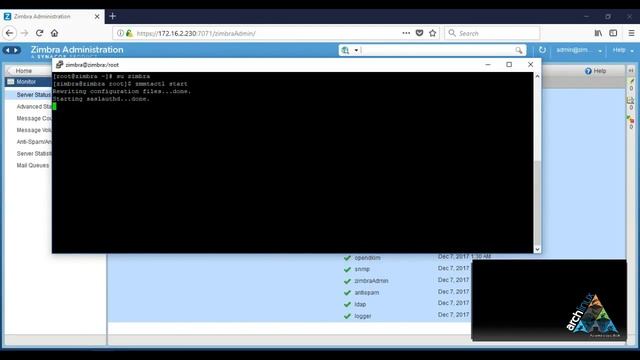Refresh the Zimbra admin console
Viewport: 640px width, 360px height.
click(x=542, y=50)
